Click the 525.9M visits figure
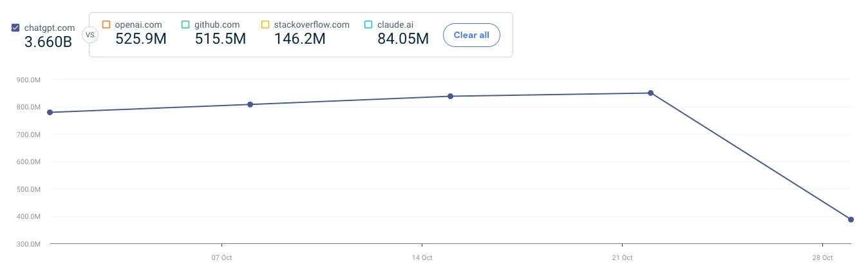The image size is (868, 271). (141, 39)
